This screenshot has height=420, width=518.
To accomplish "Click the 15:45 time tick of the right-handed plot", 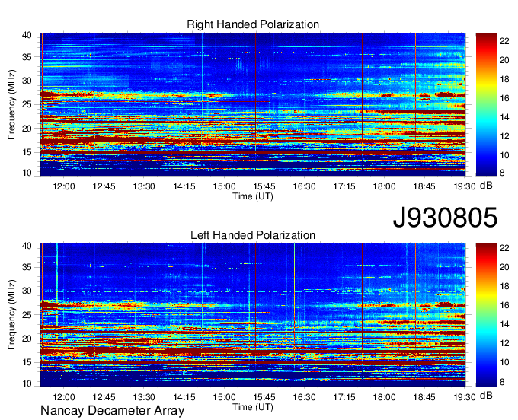I will tap(264, 186).
